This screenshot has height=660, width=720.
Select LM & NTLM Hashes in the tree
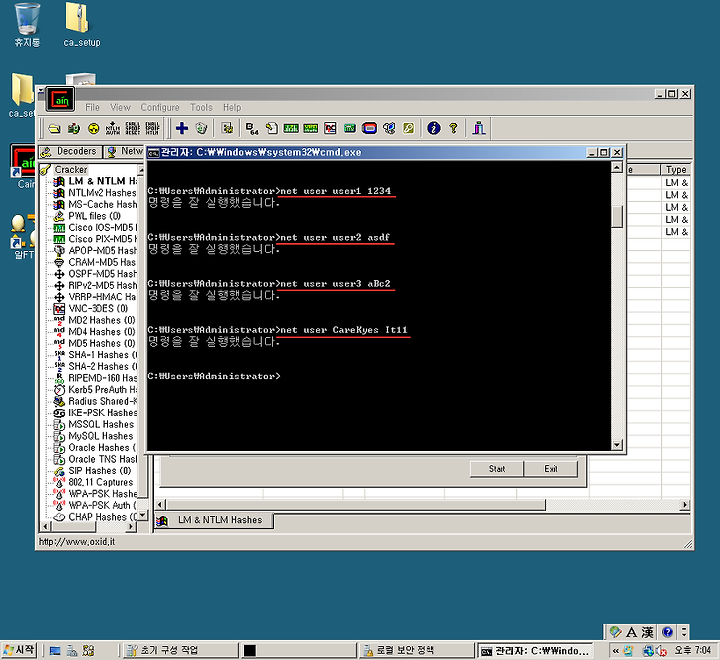(102, 181)
